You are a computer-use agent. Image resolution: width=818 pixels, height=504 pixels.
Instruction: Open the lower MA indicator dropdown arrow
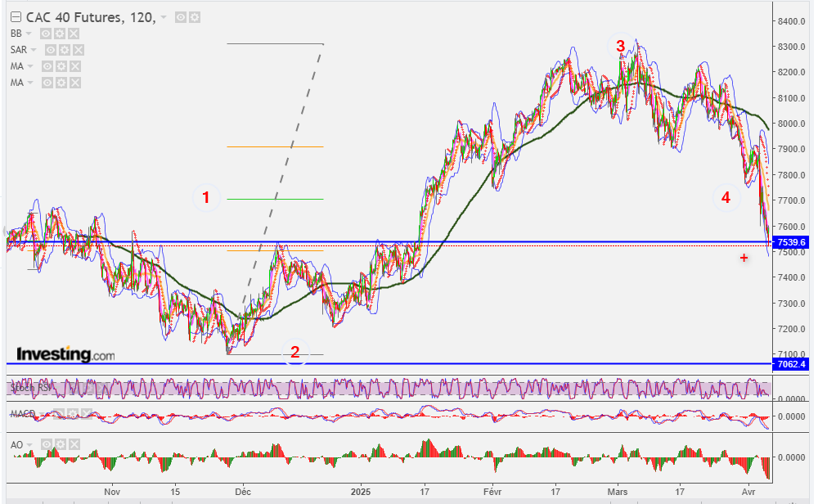pyautogui.click(x=30, y=83)
